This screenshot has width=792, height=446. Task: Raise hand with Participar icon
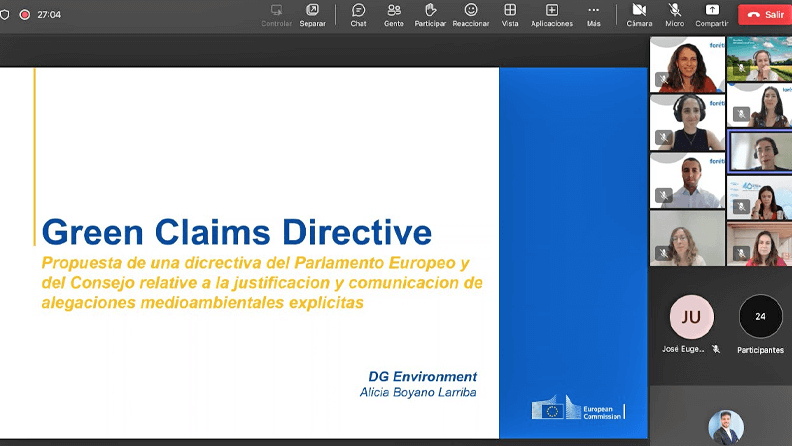(430, 15)
